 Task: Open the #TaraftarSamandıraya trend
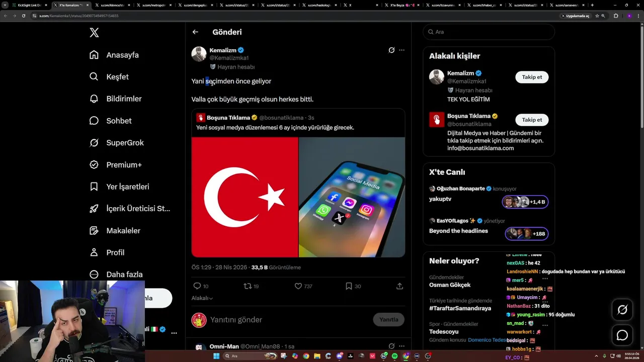coord(460,308)
